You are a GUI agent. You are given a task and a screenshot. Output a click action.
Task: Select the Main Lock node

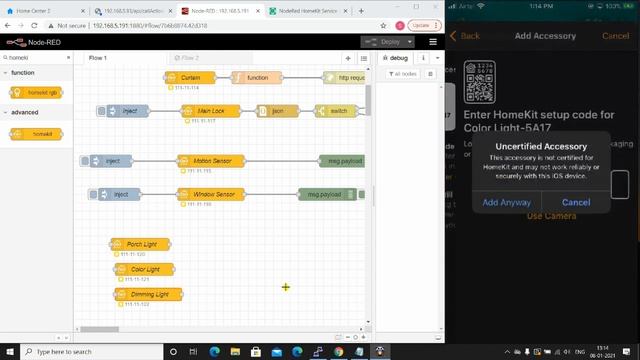(x=211, y=111)
